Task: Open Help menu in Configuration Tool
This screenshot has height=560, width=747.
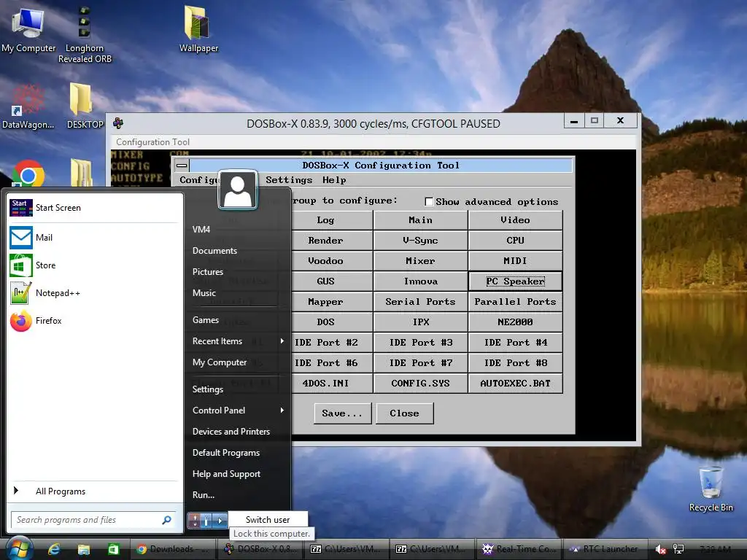Action: 334,180
